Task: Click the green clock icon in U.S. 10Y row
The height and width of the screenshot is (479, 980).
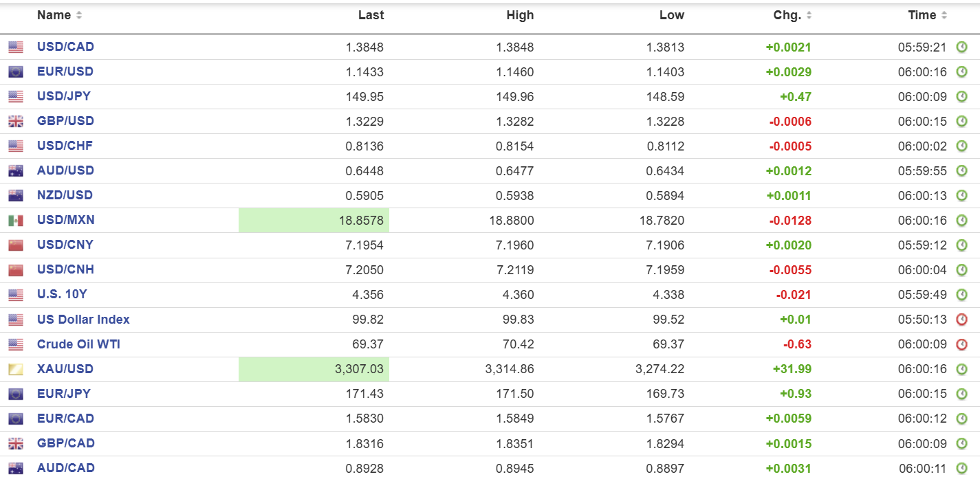Action: (962, 295)
